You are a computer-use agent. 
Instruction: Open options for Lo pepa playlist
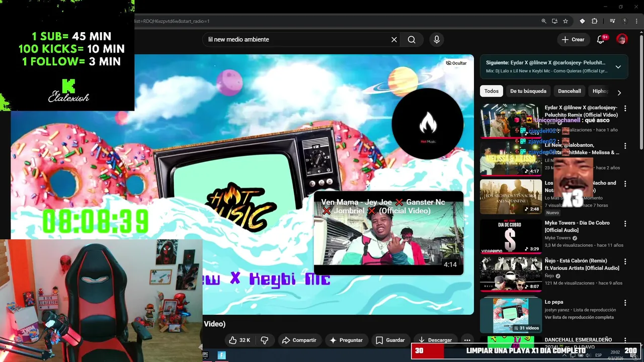625,303
